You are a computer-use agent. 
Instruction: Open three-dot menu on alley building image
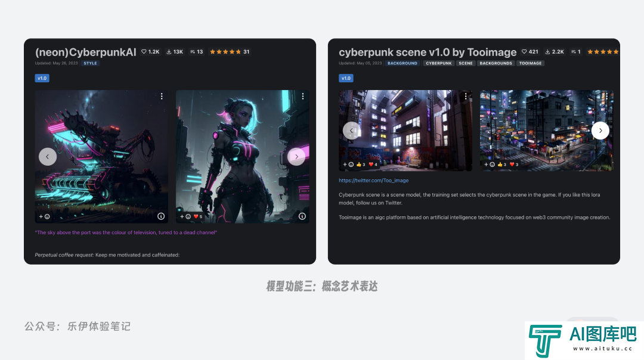point(466,96)
